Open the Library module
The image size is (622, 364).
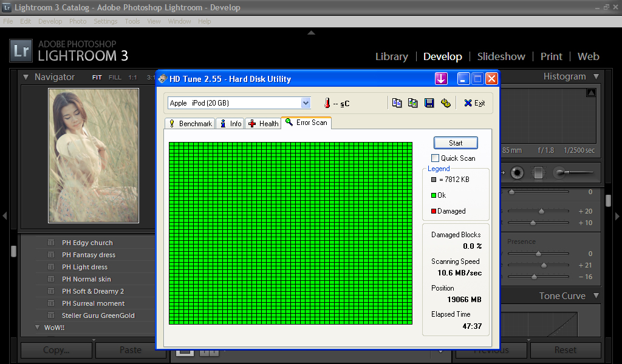pos(391,56)
